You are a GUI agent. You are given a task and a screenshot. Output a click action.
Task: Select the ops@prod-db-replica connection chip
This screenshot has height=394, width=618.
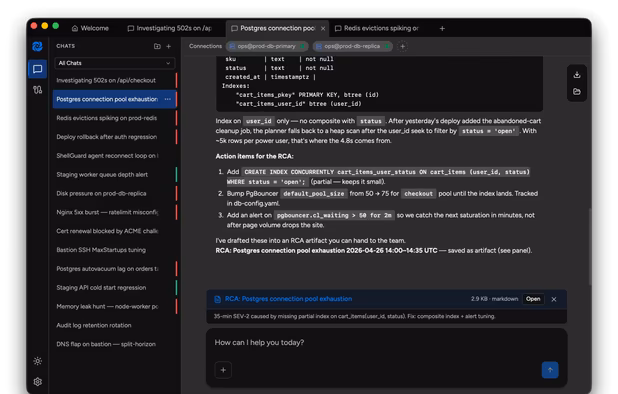click(353, 46)
